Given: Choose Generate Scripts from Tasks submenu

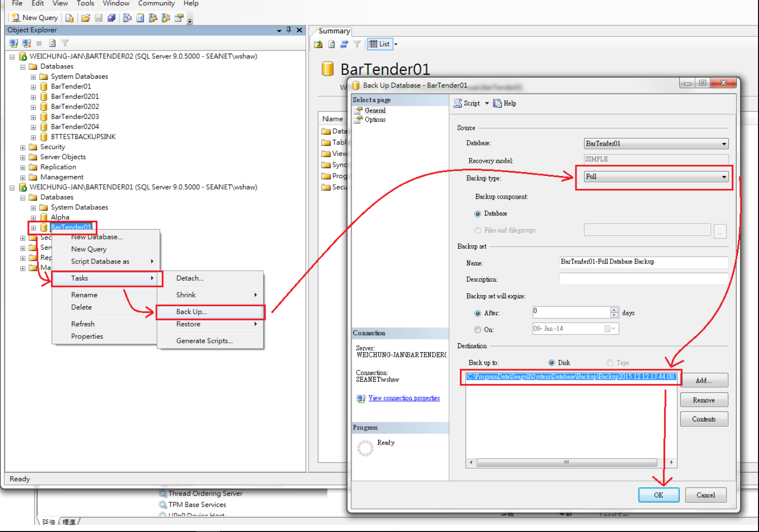Looking at the screenshot, I should [x=211, y=341].
